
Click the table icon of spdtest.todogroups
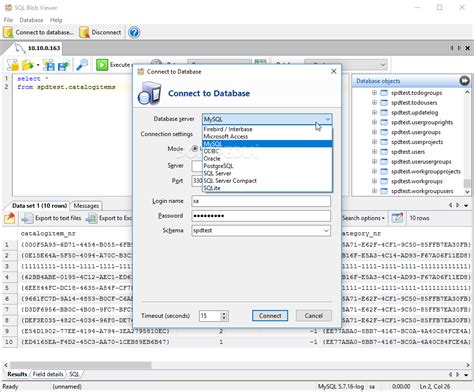384,93
